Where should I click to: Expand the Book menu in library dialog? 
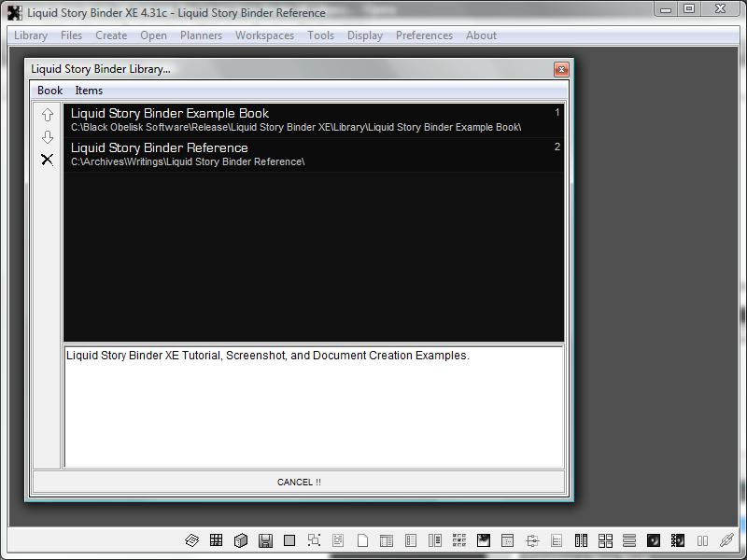[x=49, y=91]
